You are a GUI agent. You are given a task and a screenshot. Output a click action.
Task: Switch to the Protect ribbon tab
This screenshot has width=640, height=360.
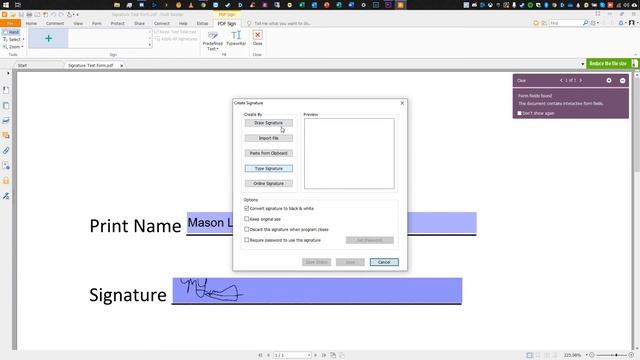coord(118,24)
